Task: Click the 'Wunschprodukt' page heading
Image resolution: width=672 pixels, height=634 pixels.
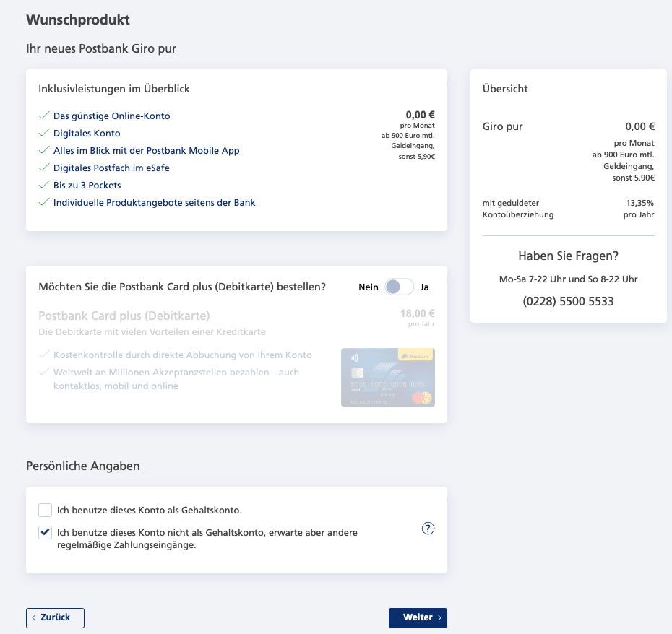Action: tap(78, 19)
